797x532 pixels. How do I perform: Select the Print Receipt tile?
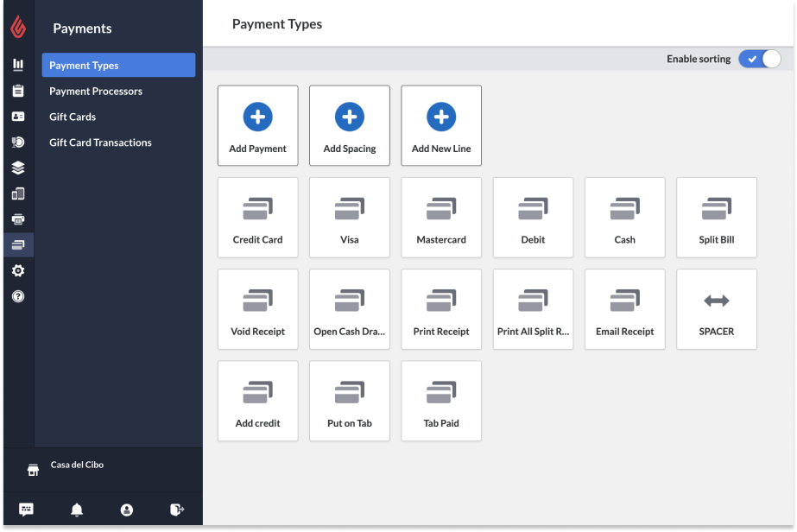tap(441, 309)
